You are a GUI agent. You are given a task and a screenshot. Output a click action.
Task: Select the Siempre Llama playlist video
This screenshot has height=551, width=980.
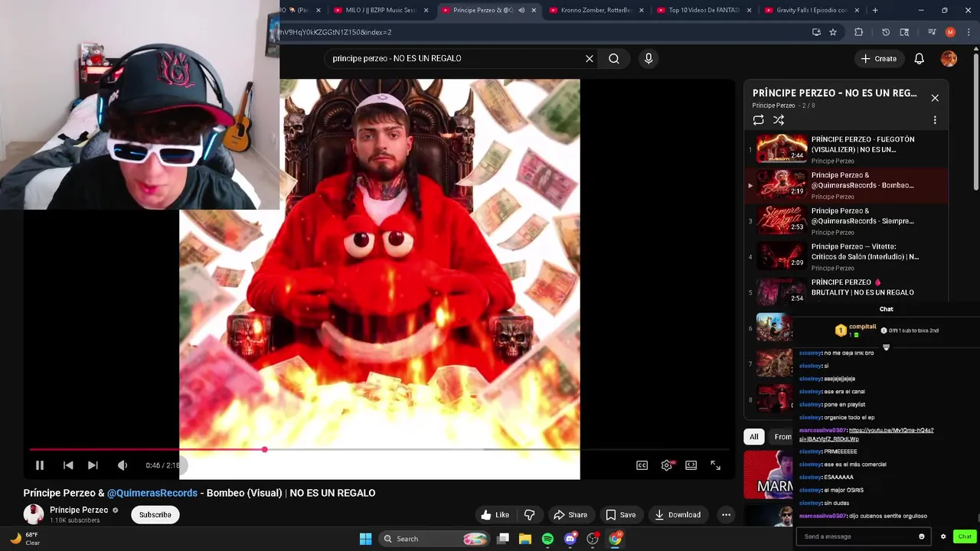846,221
